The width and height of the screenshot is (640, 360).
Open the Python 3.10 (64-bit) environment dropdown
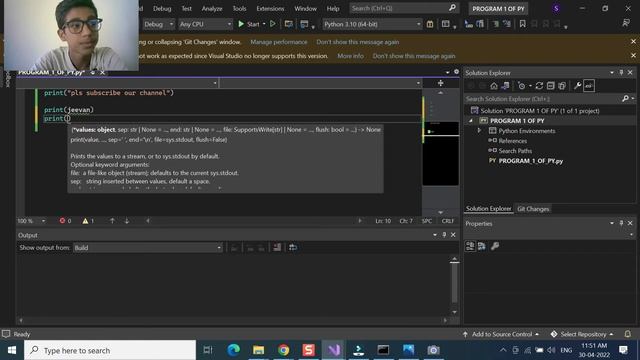[x=372, y=24]
